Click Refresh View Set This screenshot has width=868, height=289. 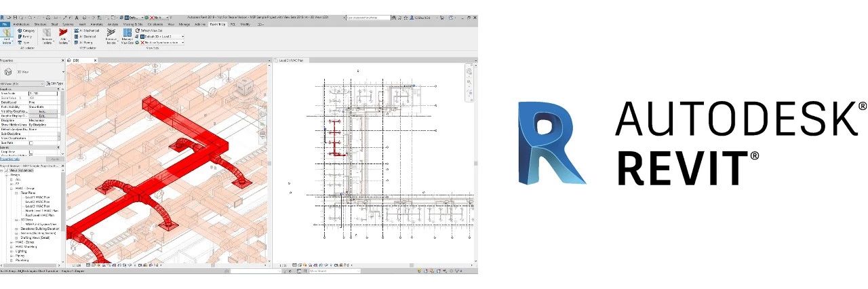point(149,31)
